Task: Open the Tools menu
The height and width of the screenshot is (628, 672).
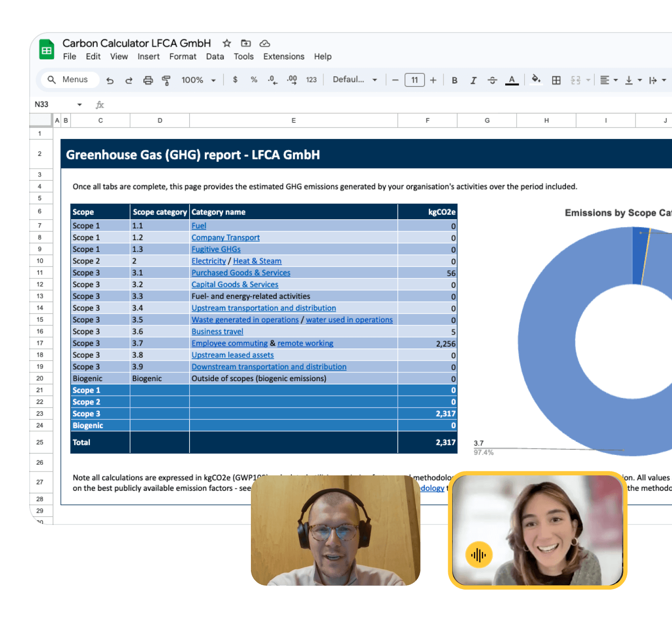Action: [244, 56]
